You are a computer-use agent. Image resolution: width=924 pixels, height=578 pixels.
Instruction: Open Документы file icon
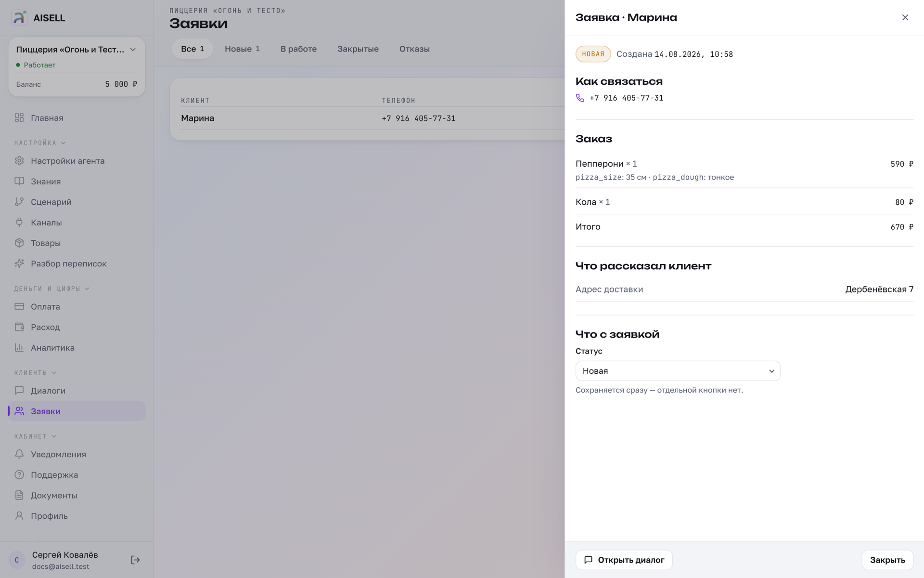[19, 496]
